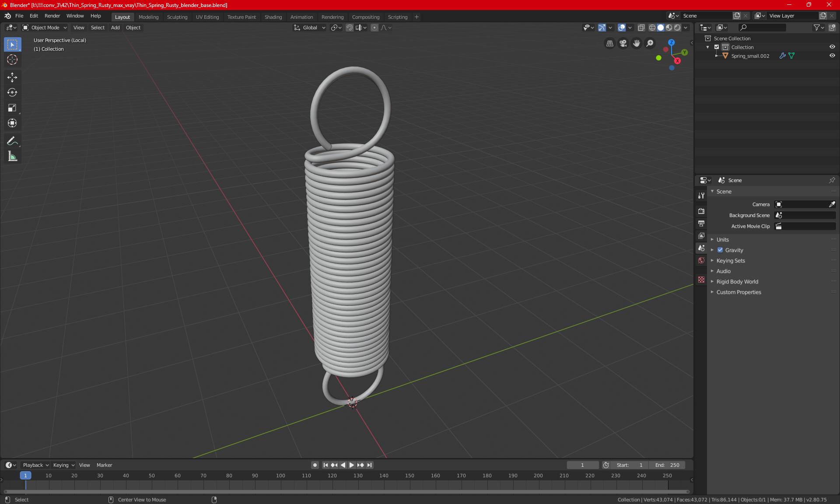Switch to the Sculpting workspace tab
840x504 pixels.
point(177,17)
